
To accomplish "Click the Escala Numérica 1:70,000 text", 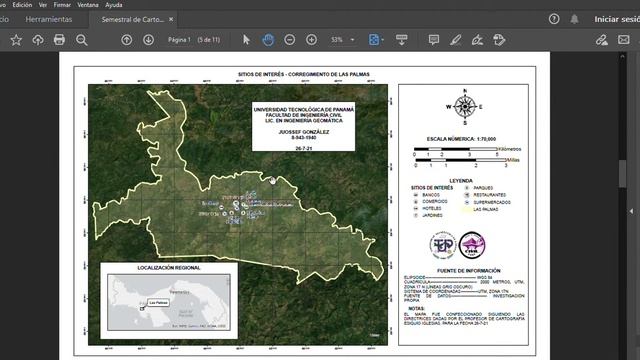I will (x=461, y=139).
